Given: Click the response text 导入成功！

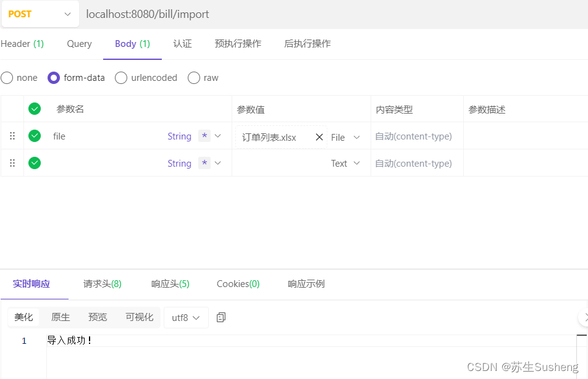Looking at the screenshot, I should [x=69, y=340].
